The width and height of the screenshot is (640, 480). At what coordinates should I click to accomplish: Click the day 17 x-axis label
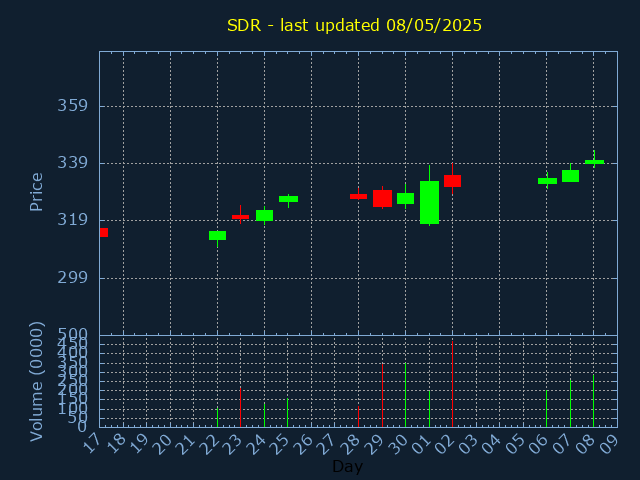(x=91, y=444)
